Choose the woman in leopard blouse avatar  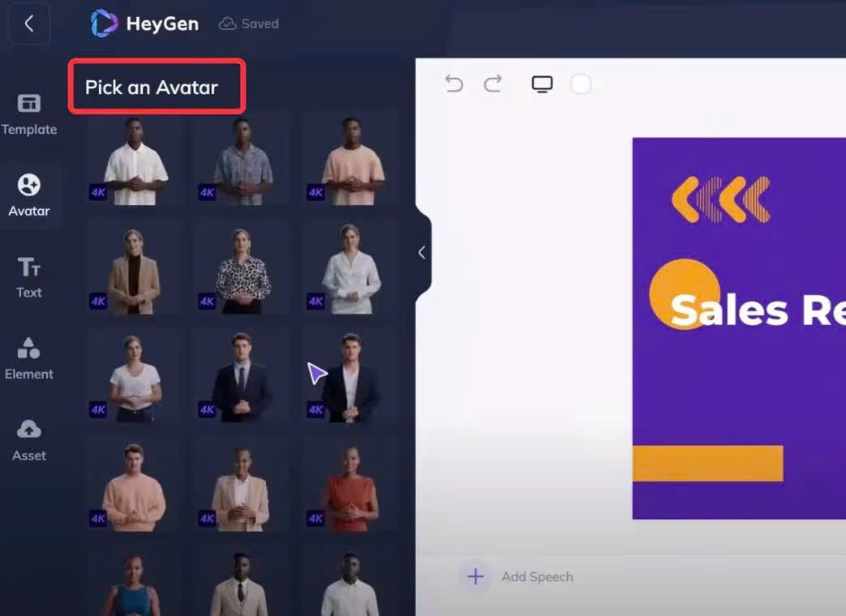pyautogui.click(x=243, y=270)
